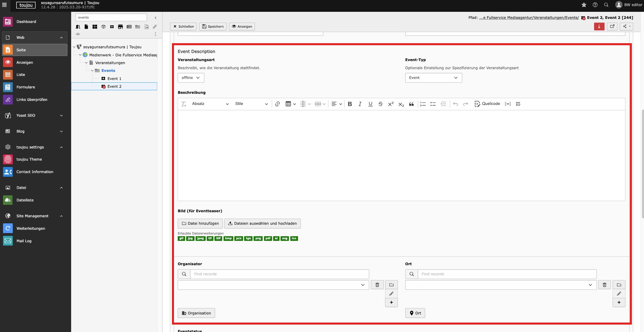Insert a block quote
This screenshot has height=332, width=644.
point(411,104)
